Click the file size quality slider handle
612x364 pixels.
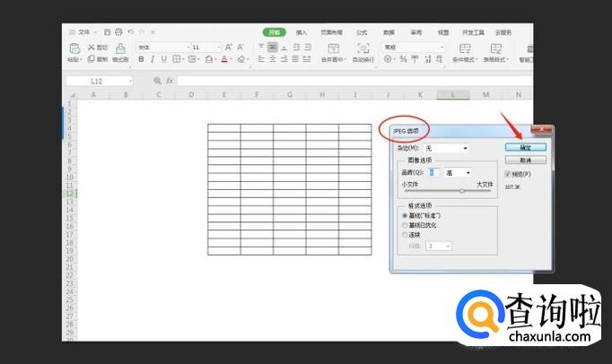pyautogui.click(x=462, y=191)
